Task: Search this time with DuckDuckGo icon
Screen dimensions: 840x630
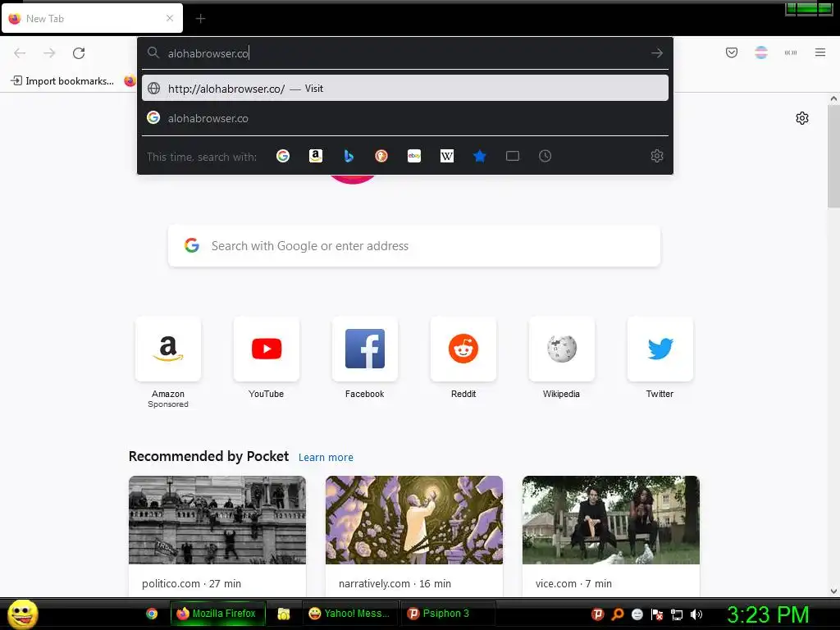Action: pos(381,156)
